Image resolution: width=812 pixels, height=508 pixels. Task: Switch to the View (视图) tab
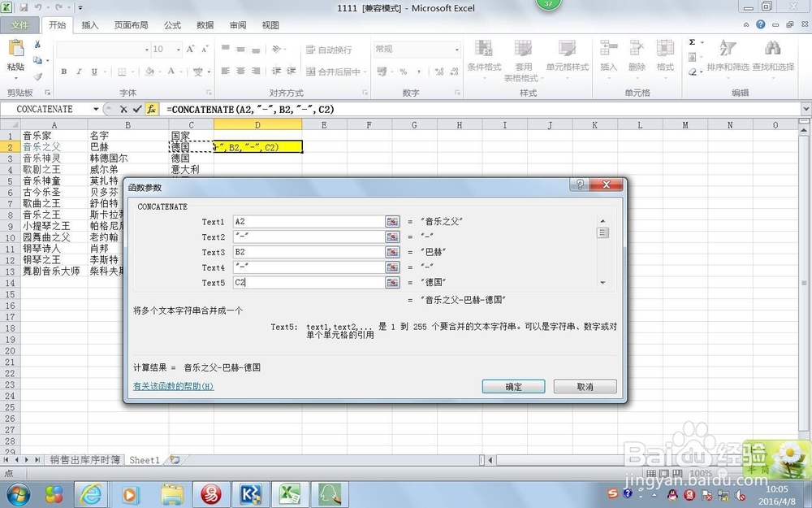point(270,25)
